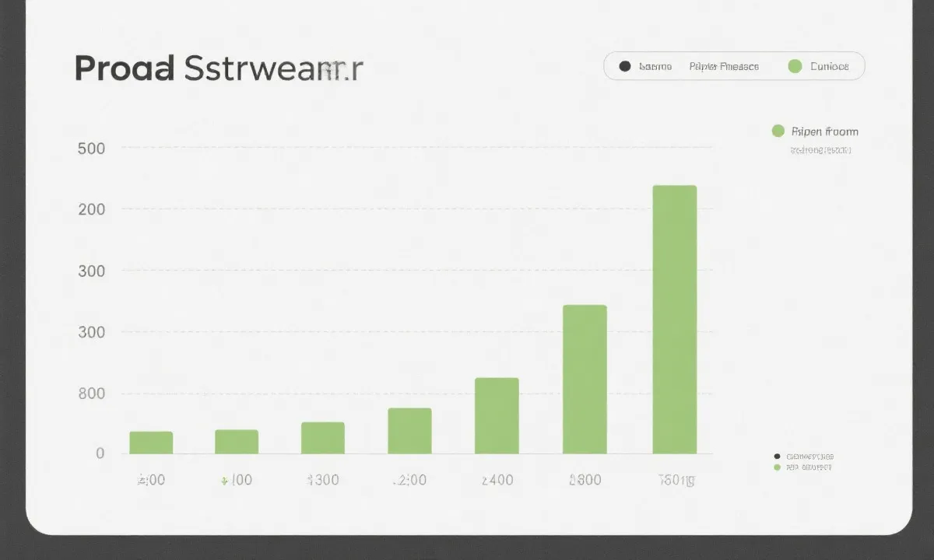The image size is (934, 560).
Task: Click the small subtitle under 'Rsipen froom'
Action: [820, 150]
